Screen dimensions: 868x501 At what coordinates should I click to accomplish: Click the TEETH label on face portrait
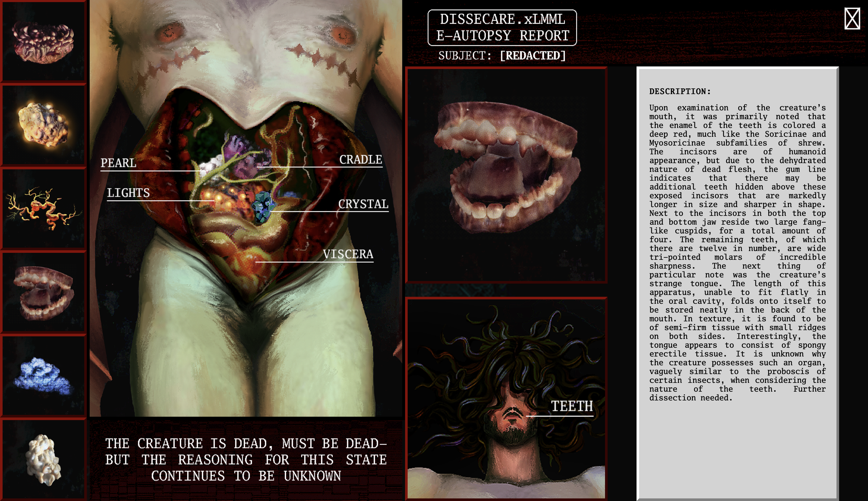[572, 406]
